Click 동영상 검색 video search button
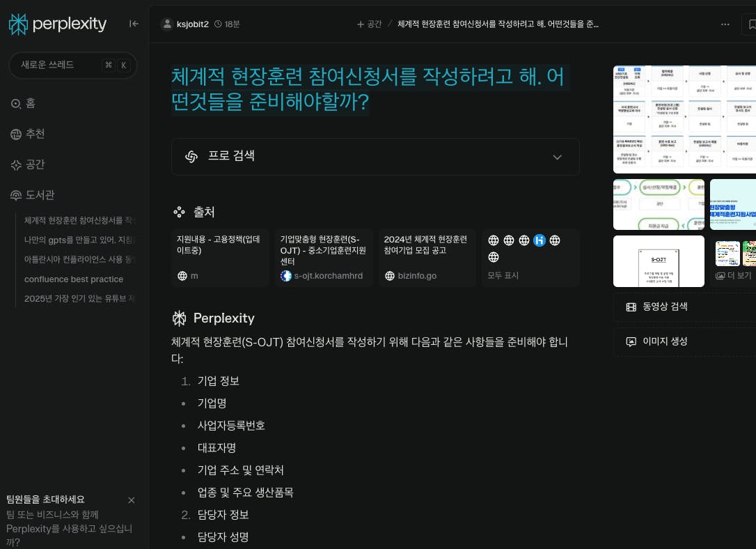This screenshot has width=756, height=549. coord(684,307)
